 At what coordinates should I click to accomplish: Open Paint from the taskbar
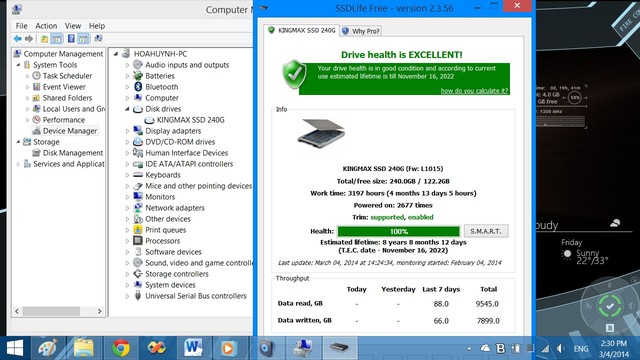(x=48, y=348)
